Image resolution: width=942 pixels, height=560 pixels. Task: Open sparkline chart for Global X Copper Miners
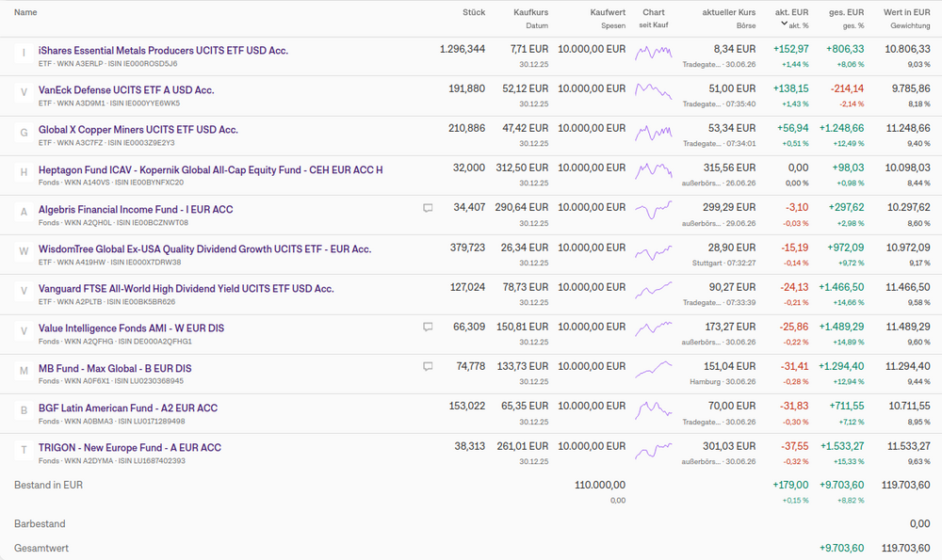tap(654, 132)
